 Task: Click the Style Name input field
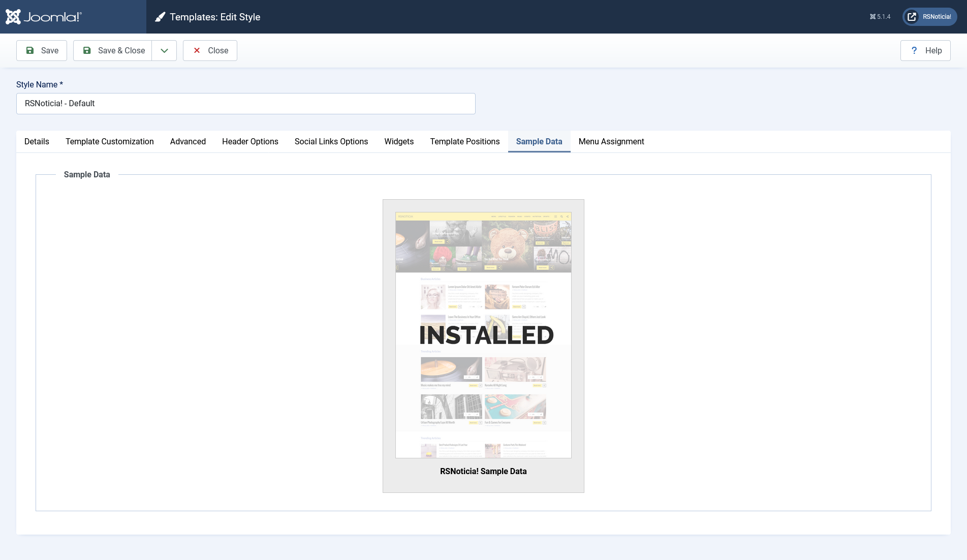246,104
